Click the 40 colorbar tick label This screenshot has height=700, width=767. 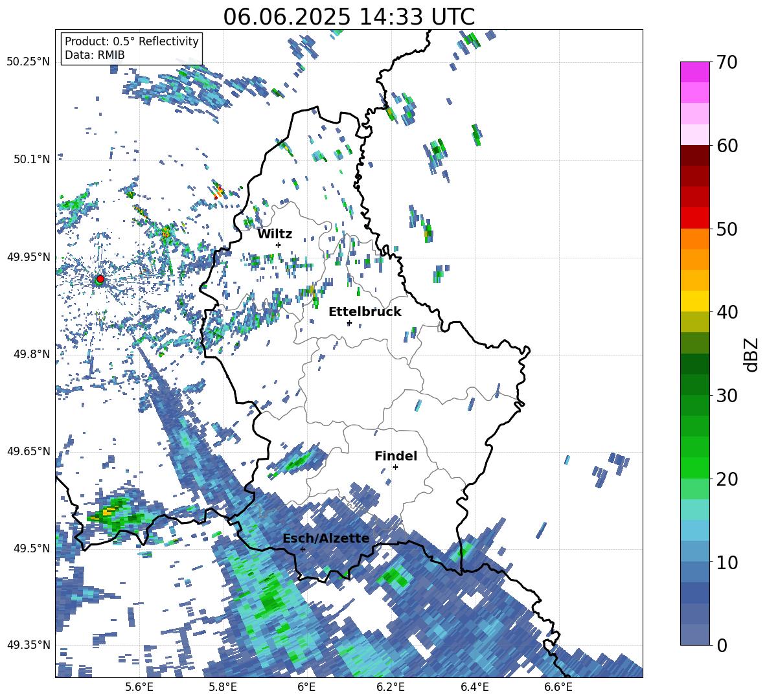point(727,312)
